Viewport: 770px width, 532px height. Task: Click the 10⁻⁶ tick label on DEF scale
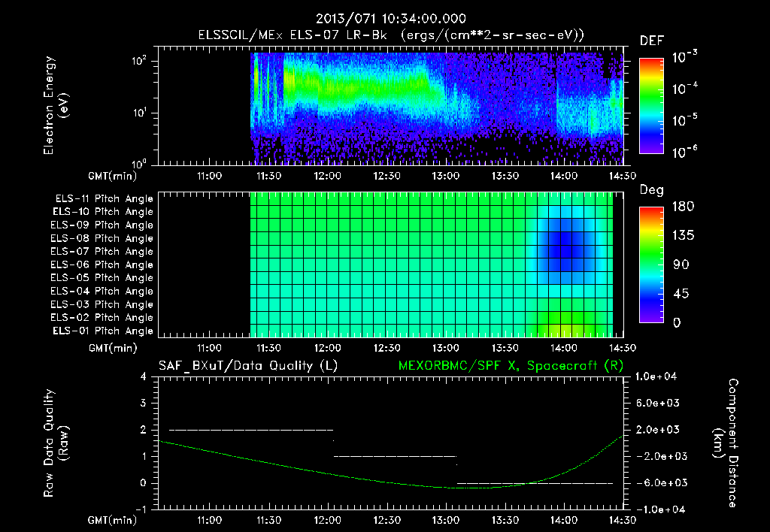pyautogui.click(x=684, y=152)
